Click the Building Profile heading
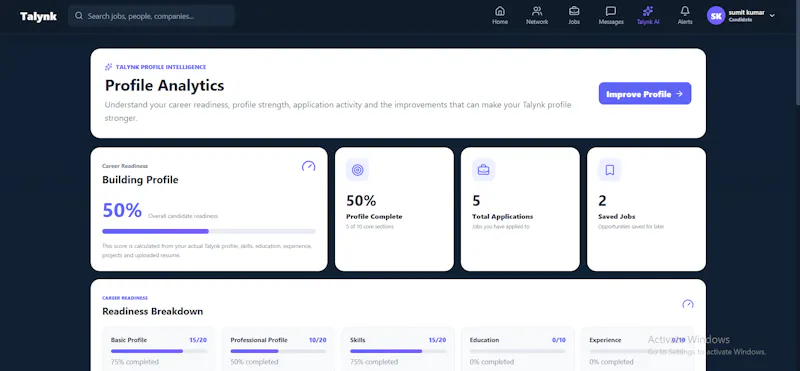Screen dimensions: 800x371 pyautogui.click(x=140, y=180)
